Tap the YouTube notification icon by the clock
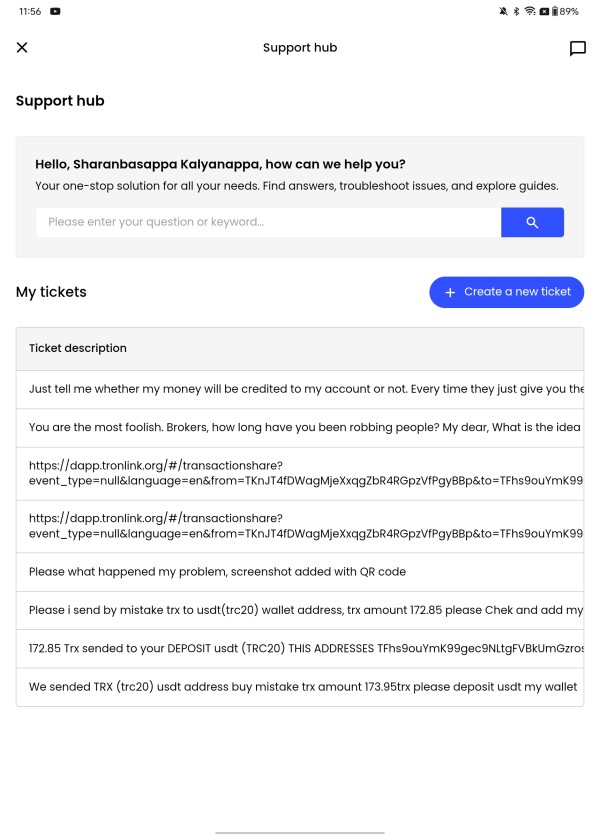 [x=54, y=11]
